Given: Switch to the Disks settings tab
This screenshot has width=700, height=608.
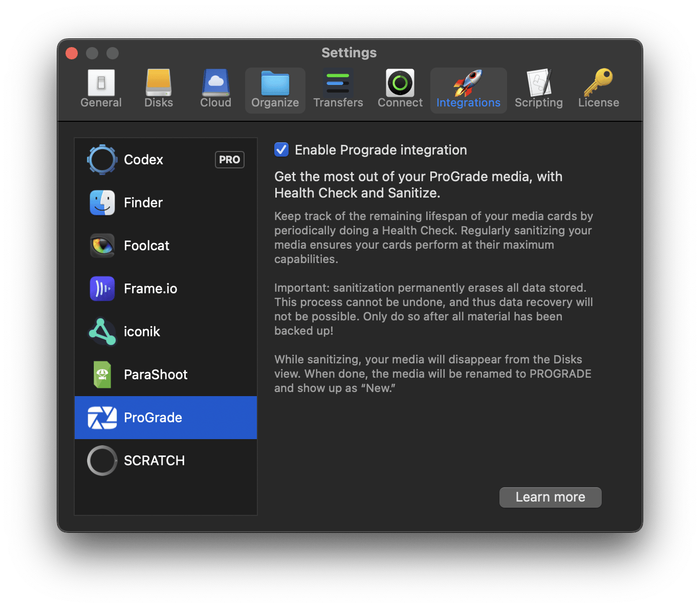Looking at the screenshot, I should (159, 89).
